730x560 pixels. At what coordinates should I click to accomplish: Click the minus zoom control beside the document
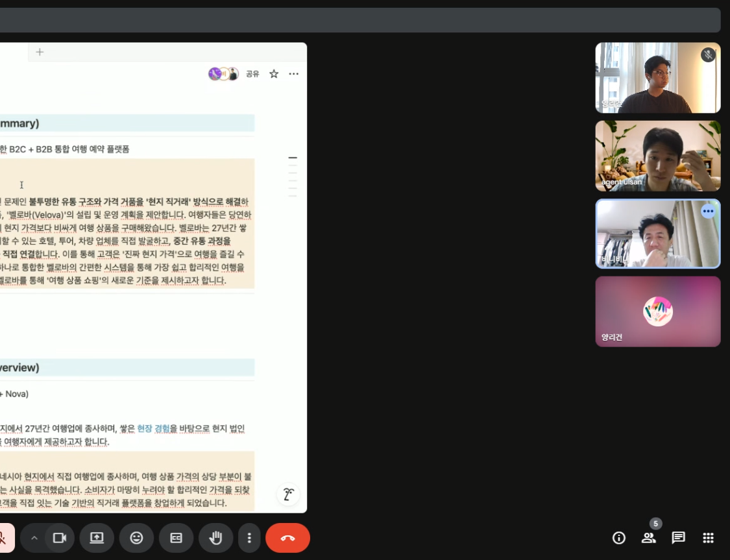point(293,157)
